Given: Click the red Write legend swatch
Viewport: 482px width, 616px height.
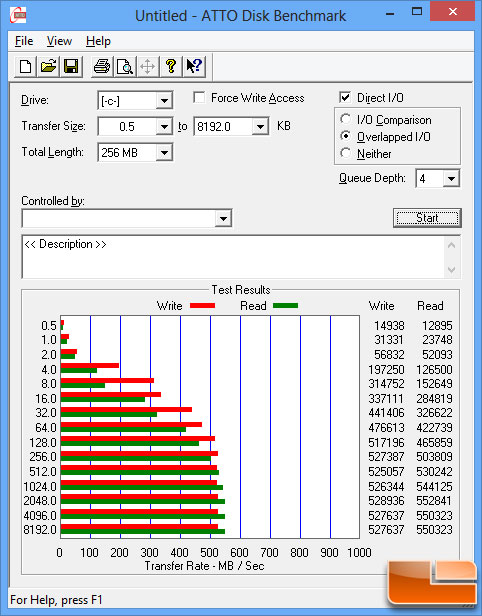Looking at the screenshot, I should click(x=202, y=305).
